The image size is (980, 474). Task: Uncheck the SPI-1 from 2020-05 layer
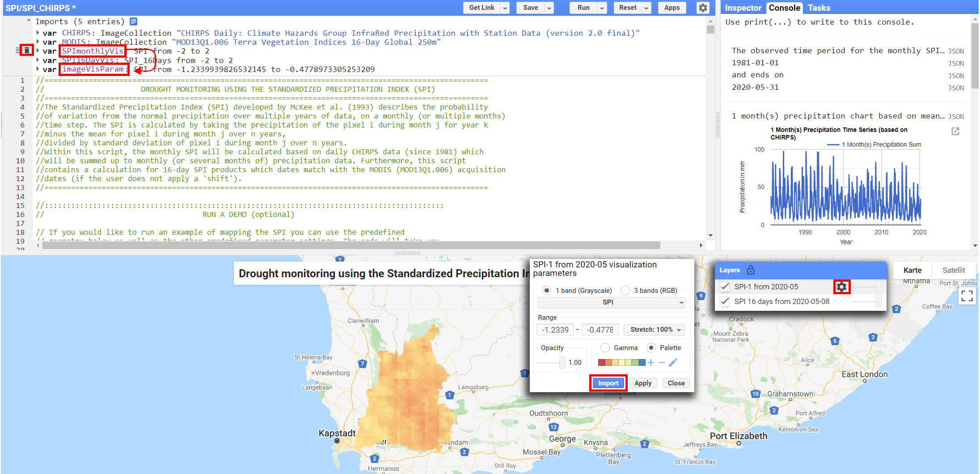(x=725, y=287)
